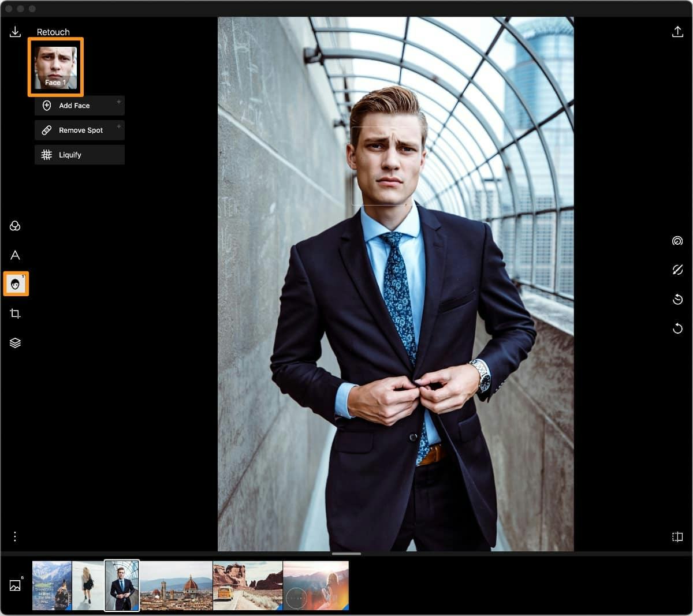693x616 pixels.
Task: Open the Liquify tool
Action: [x=80, y=155]
